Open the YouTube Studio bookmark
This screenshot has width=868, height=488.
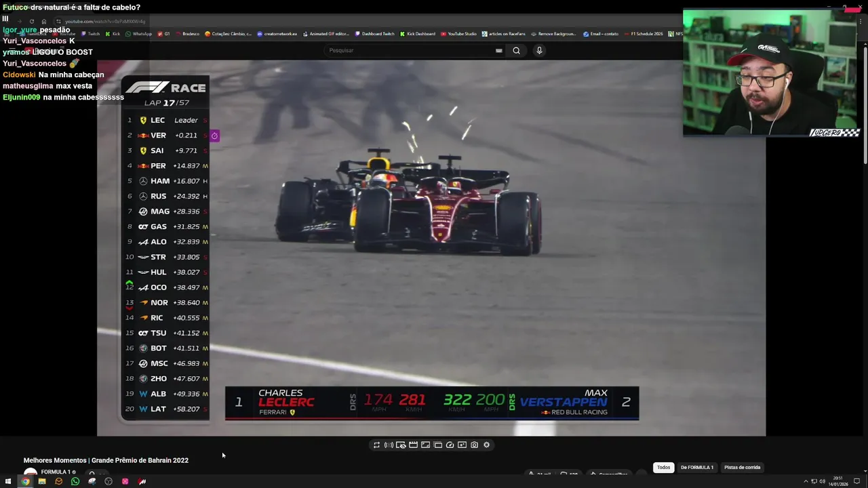point(459,34)
